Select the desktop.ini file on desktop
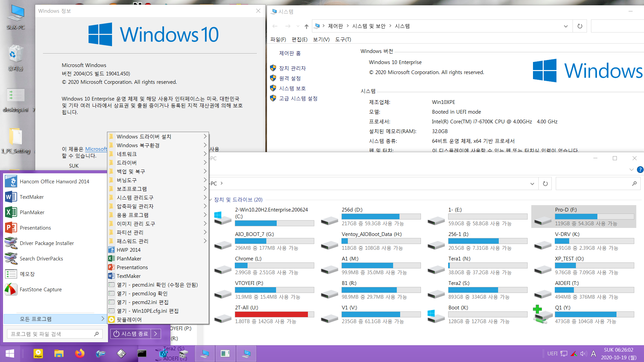Viewport: 644px width, 362px height. 16,100
